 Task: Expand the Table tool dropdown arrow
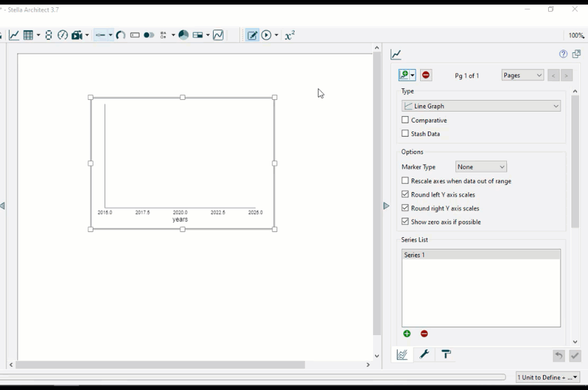pyautogui.click(x=39, y=35)
